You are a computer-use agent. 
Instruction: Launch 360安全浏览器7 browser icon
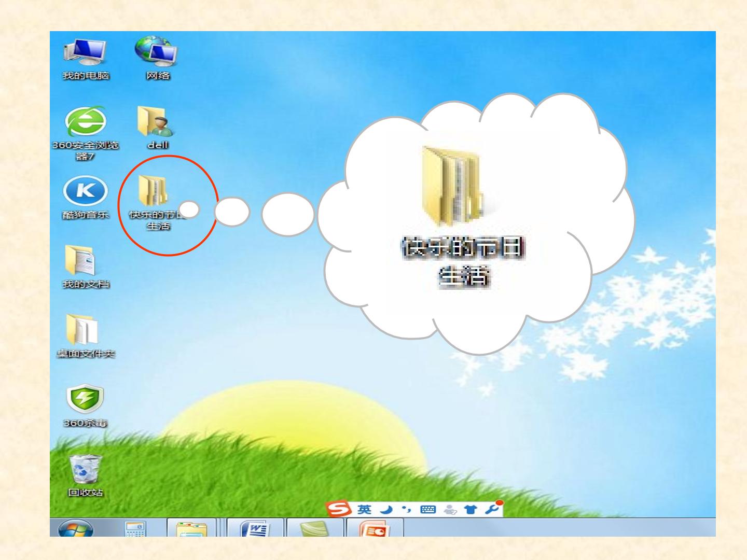[86, 134]
